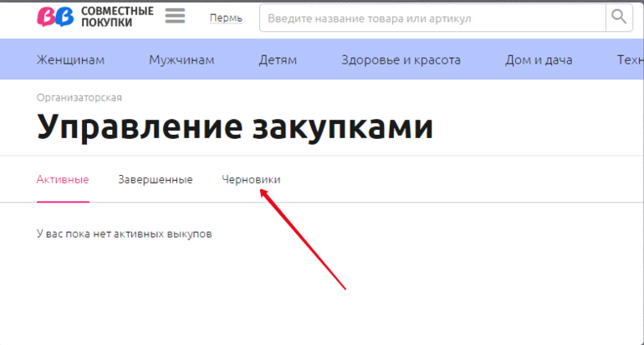This screenshot has height=345, width=644.
Task: Switch to the Активные tab
Action: (x=63, y=179)
